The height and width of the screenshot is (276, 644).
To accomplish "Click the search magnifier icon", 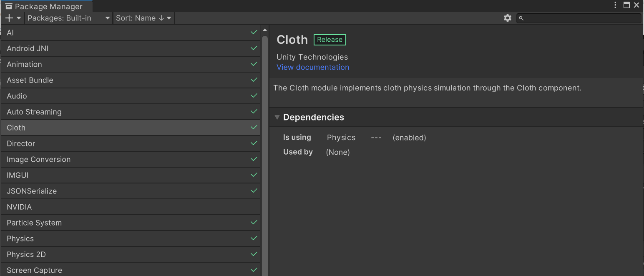I will click(521, 18).
